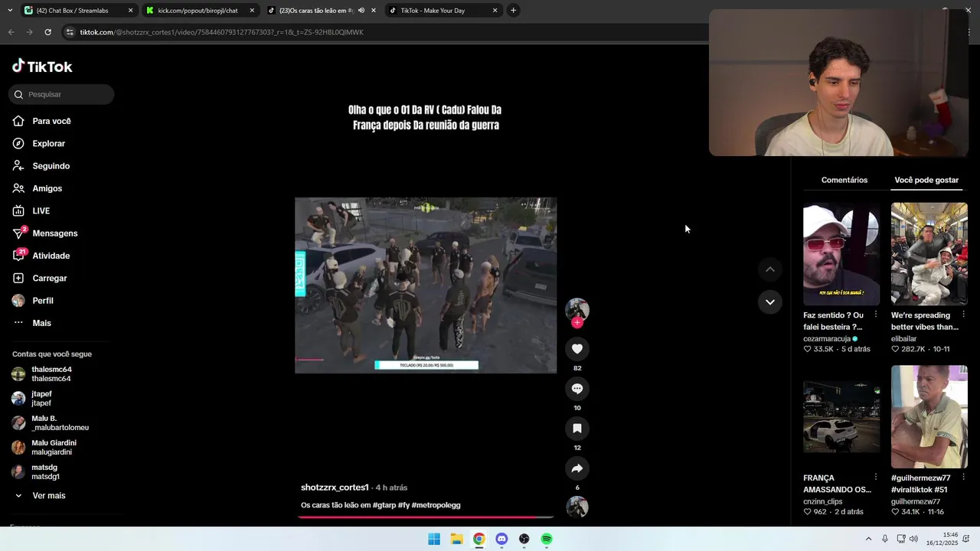Open #gtarp hashtag in caption
Viewport: 980px width, 551px height.
pos(384,505)
